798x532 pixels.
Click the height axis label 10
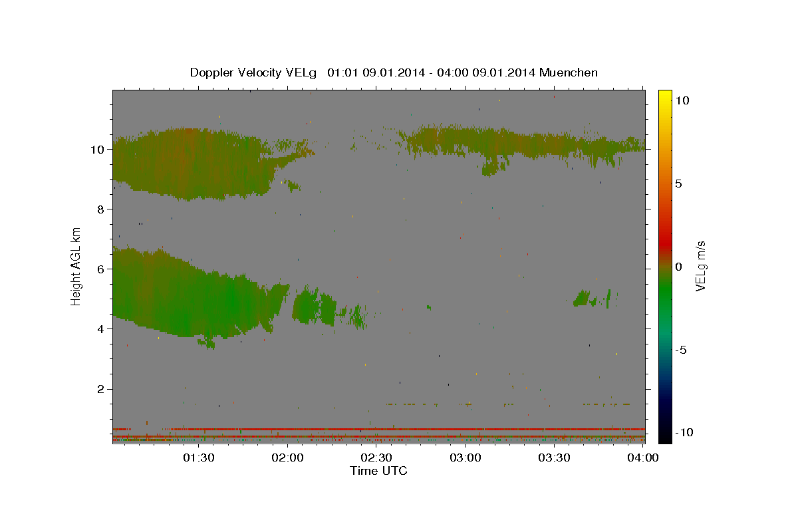[x=99, y=150]
